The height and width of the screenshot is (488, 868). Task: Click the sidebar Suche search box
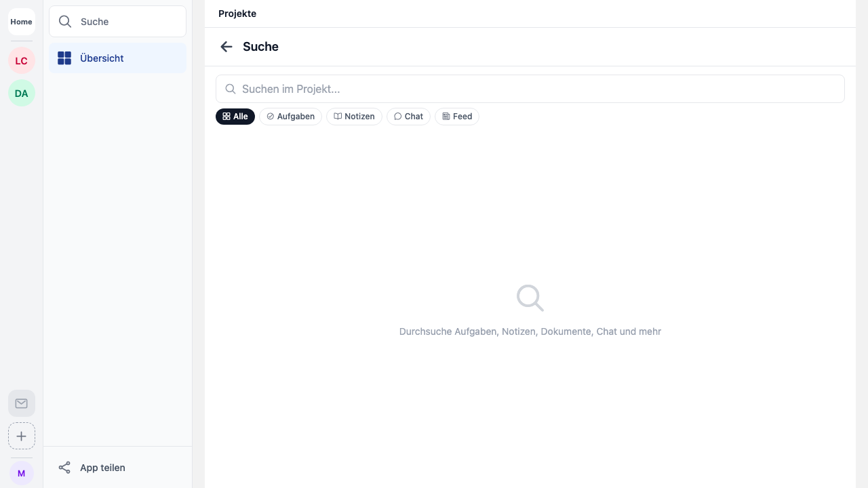coord(125,22)
